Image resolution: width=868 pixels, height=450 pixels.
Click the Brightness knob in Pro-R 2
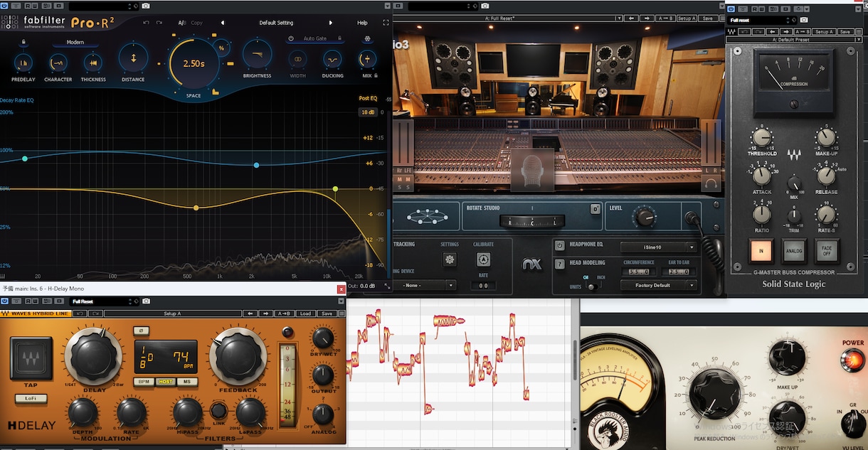click(257, 55)
